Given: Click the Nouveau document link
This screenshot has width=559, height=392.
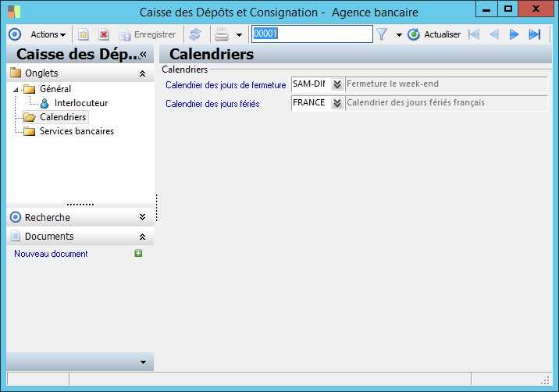Looking at the screenshot, I should pos(51,254).
